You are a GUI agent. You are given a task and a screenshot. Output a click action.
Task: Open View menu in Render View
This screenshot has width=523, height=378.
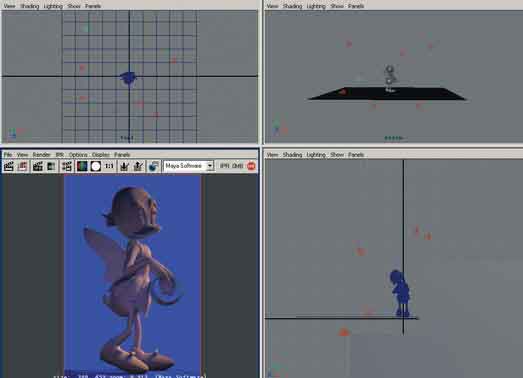point(22,155)
